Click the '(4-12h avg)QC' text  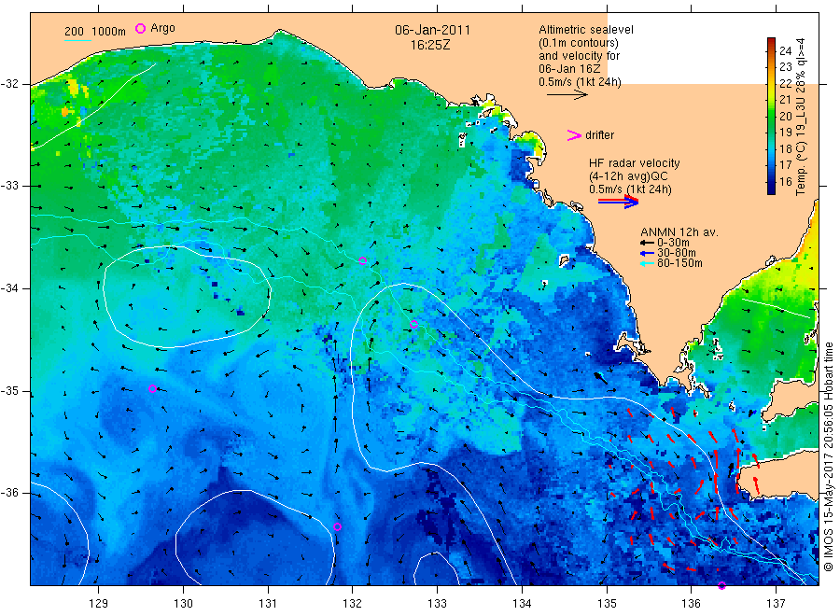pyautogui.click(x=628, y=176)
